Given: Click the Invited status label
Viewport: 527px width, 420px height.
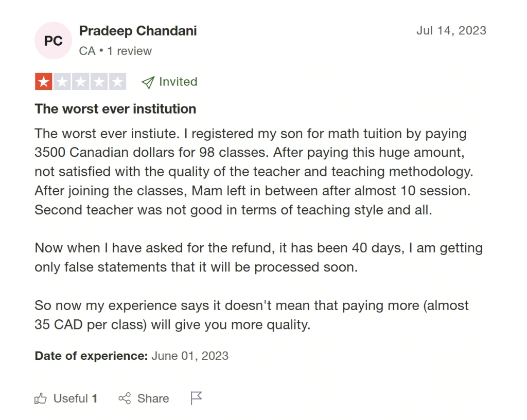Looking at the screenshot, I should coord(178,82).
